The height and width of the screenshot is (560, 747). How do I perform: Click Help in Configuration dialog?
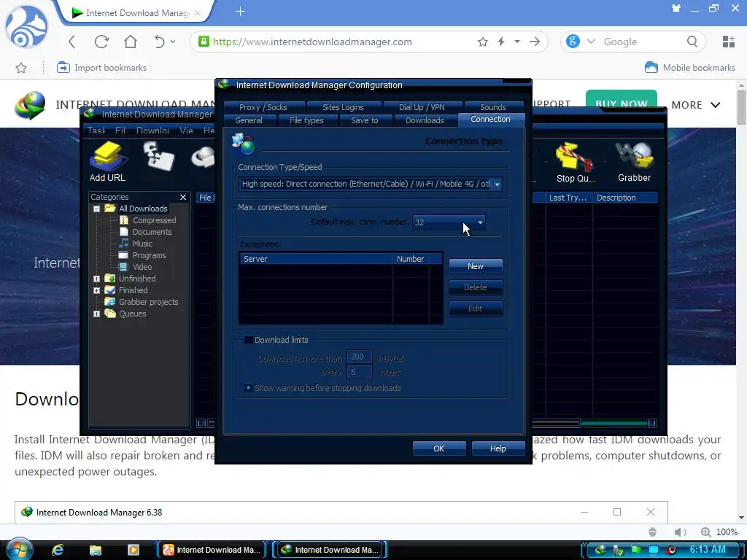point(498,448)
